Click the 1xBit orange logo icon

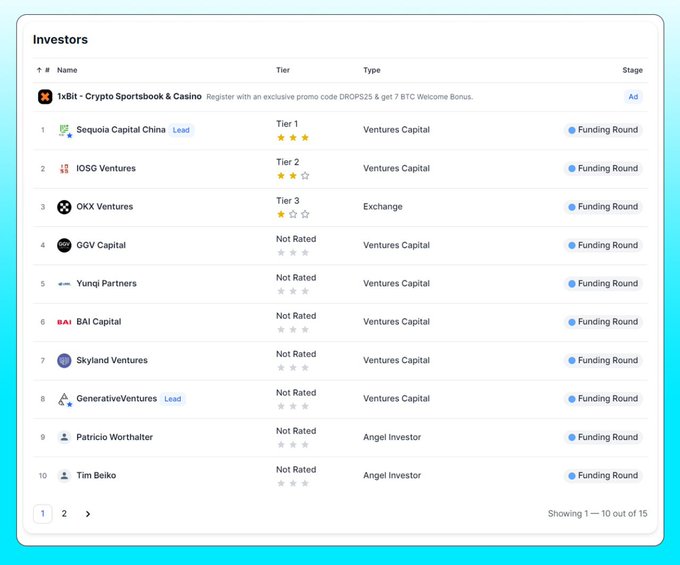coord(45,97)
